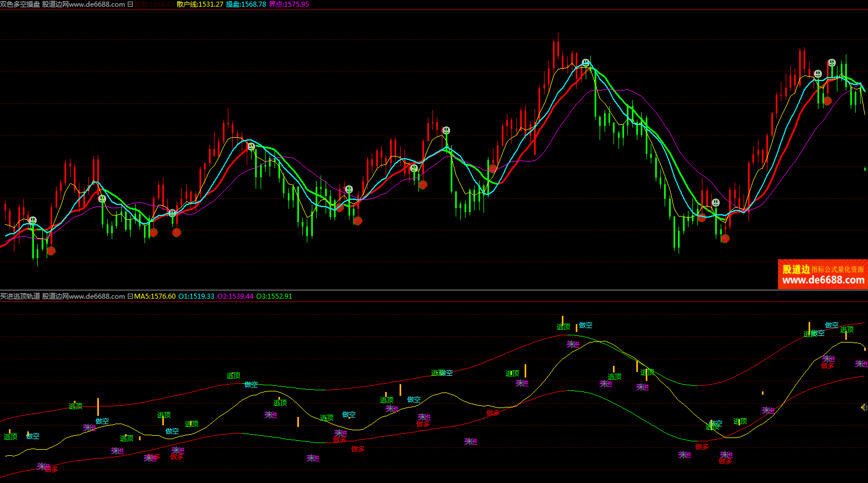The image size is (868, 483).
Task: Click the cyan 操盘 value label
Action: point(246,4)
